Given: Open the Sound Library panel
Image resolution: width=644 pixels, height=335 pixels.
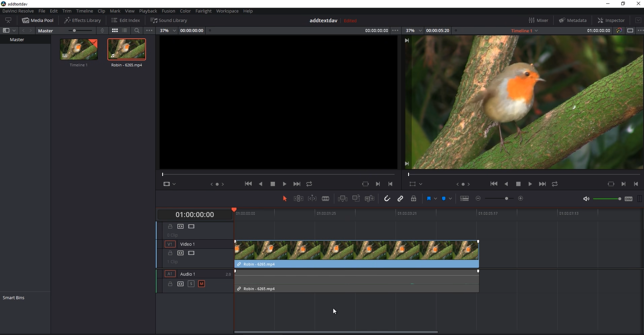Looking at the screenshot, I should point(168,20).
